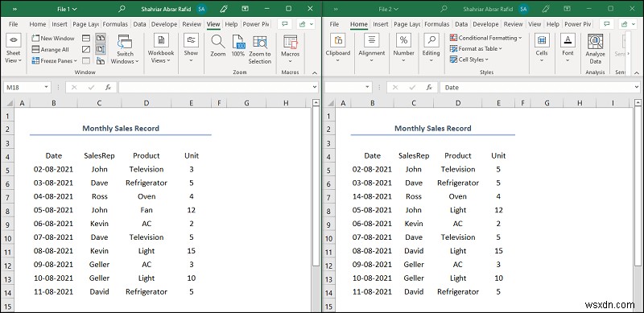
Task: Collapse the ribbon in File 1
Action: 315,72
